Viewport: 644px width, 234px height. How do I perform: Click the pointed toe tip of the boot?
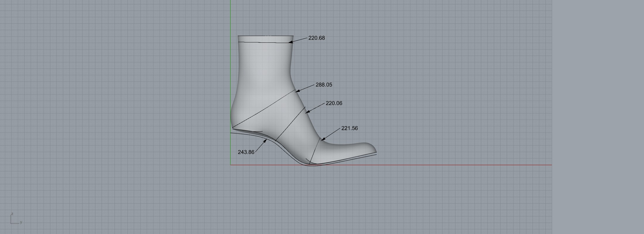pos(376,152)
